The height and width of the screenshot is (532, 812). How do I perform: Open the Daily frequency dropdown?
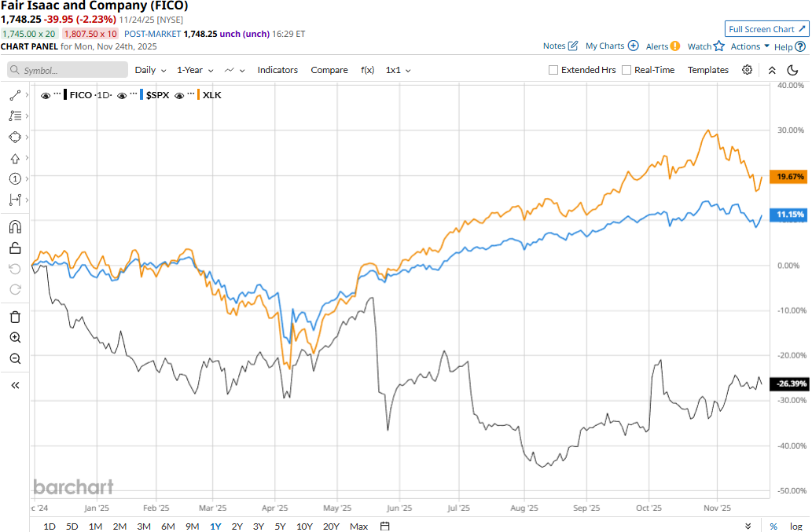click(151, 70)
